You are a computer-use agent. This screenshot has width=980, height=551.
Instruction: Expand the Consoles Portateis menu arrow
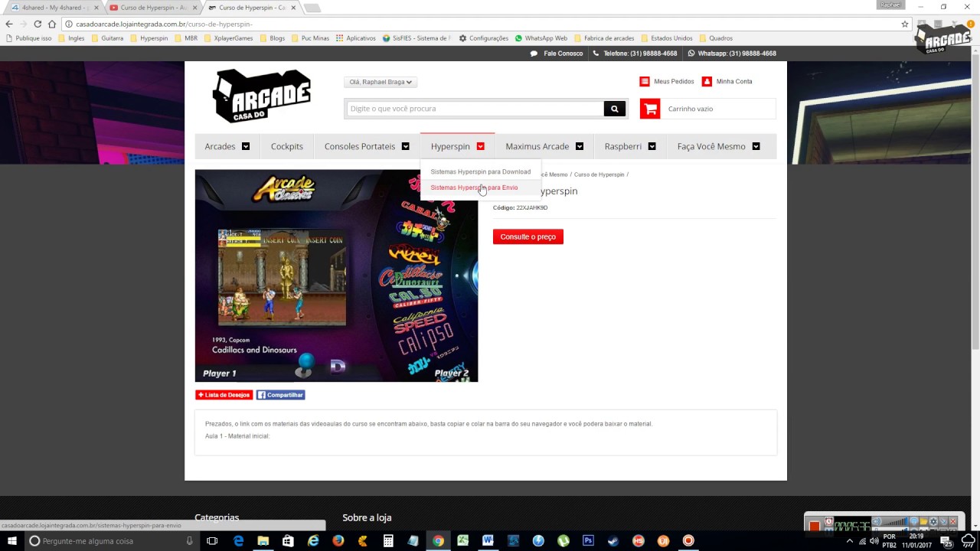[406, 146]
